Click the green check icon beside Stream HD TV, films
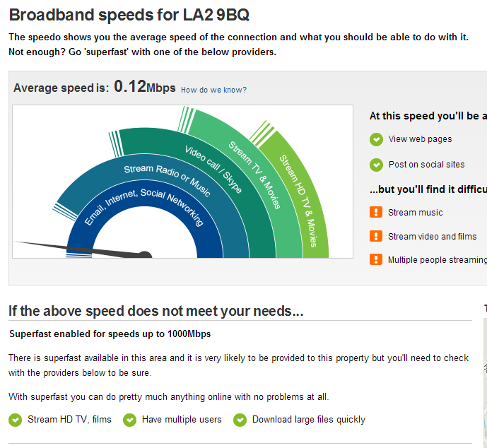The image size is (487, 448). click(x=16, y=420)
